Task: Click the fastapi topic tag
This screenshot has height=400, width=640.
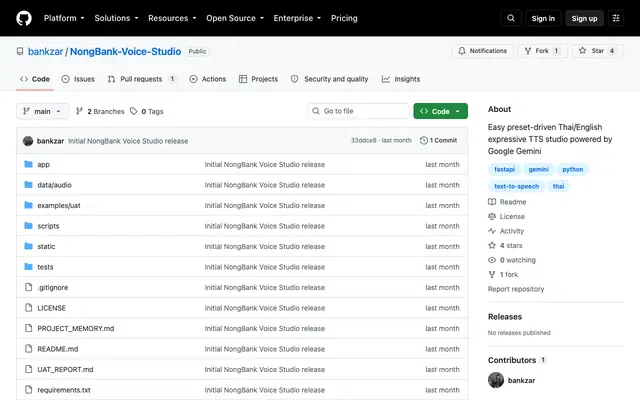Action: coord(504,169)
